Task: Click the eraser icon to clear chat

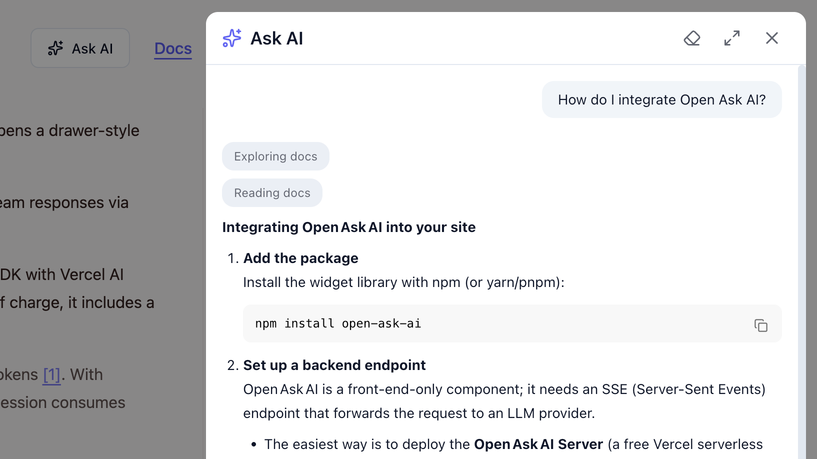Action: [692, 38]
